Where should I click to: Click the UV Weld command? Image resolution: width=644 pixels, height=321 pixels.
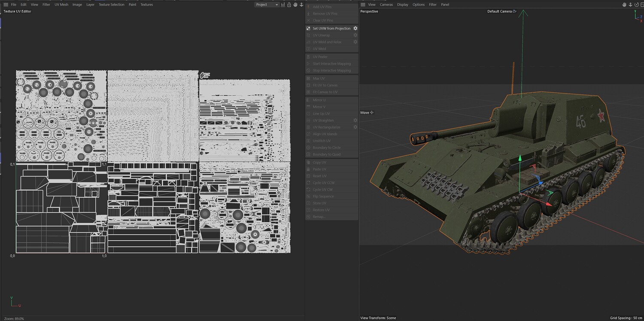tap(331, 49)
